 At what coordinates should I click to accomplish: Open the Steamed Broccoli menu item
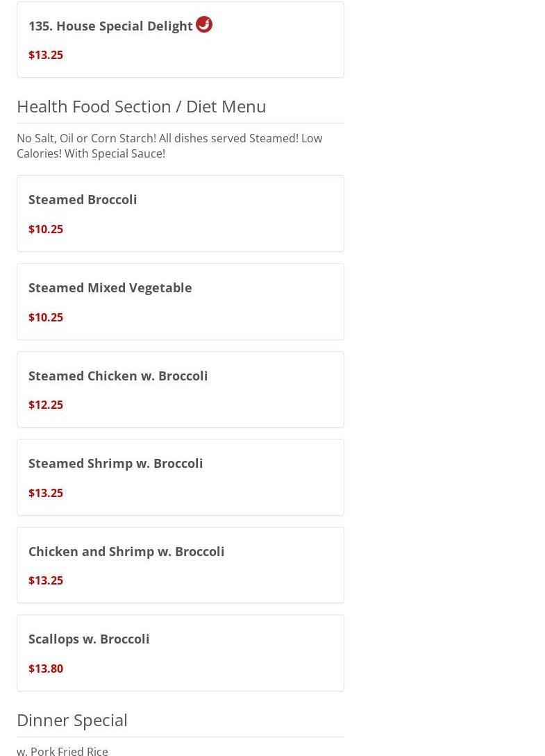(x=83, y=199)
